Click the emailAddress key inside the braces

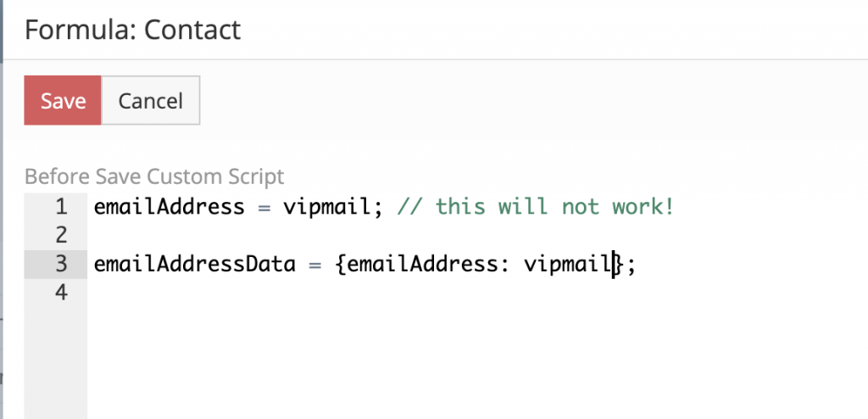click(424, 264)
